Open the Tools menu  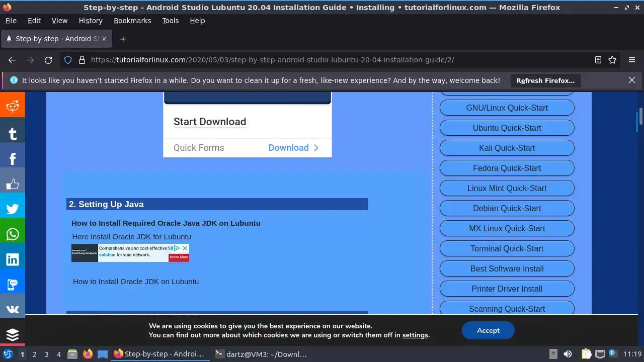(x=170, y=21)
